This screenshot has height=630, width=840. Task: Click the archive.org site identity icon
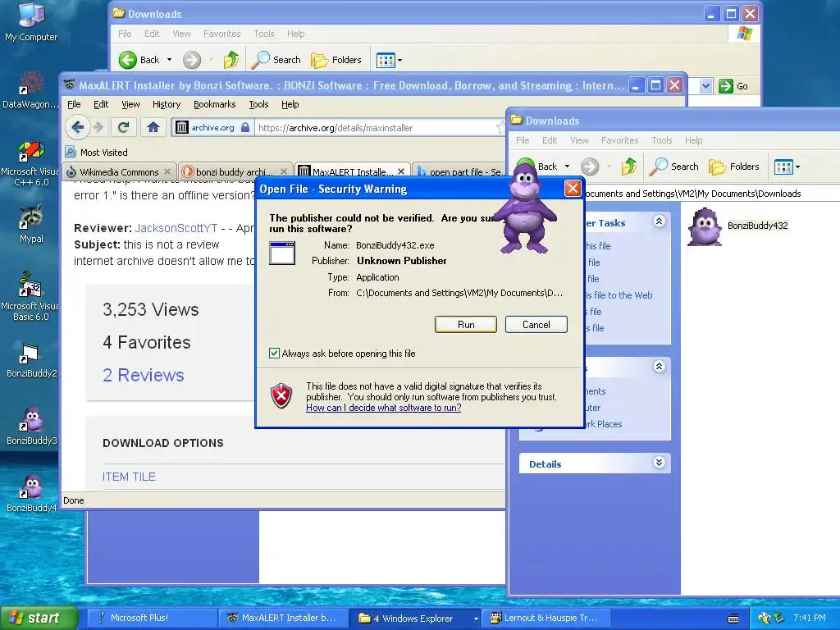coord(182,127)
